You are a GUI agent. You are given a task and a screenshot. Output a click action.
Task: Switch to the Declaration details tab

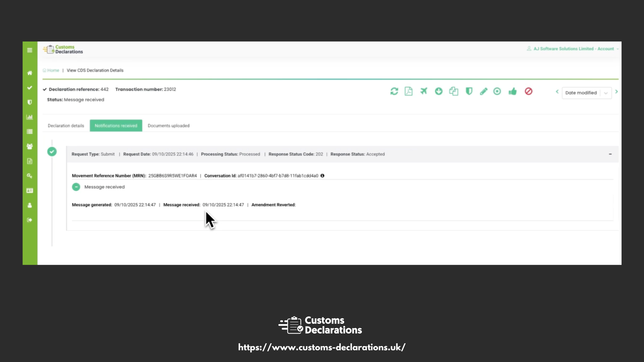(x=66, y=126)
